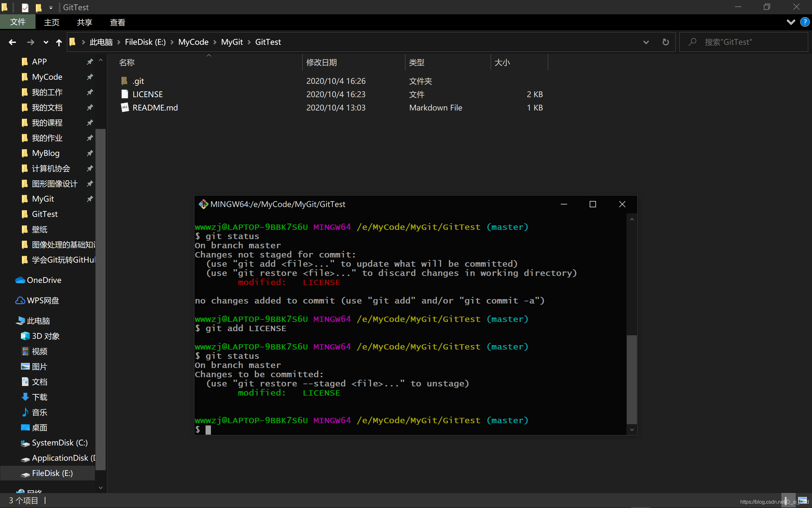Open the 音乐 library
Screen dimensions: 812x508
click(34, 412)
